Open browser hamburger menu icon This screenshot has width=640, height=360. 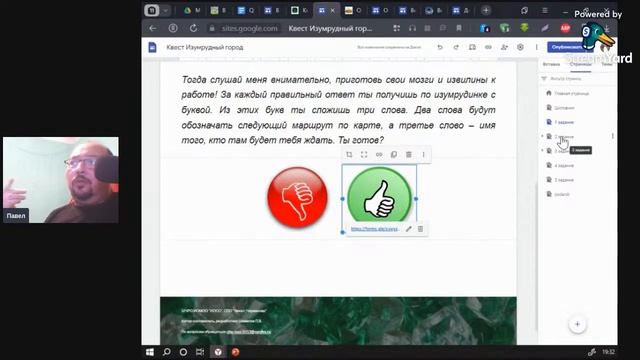tap(544, 11)
